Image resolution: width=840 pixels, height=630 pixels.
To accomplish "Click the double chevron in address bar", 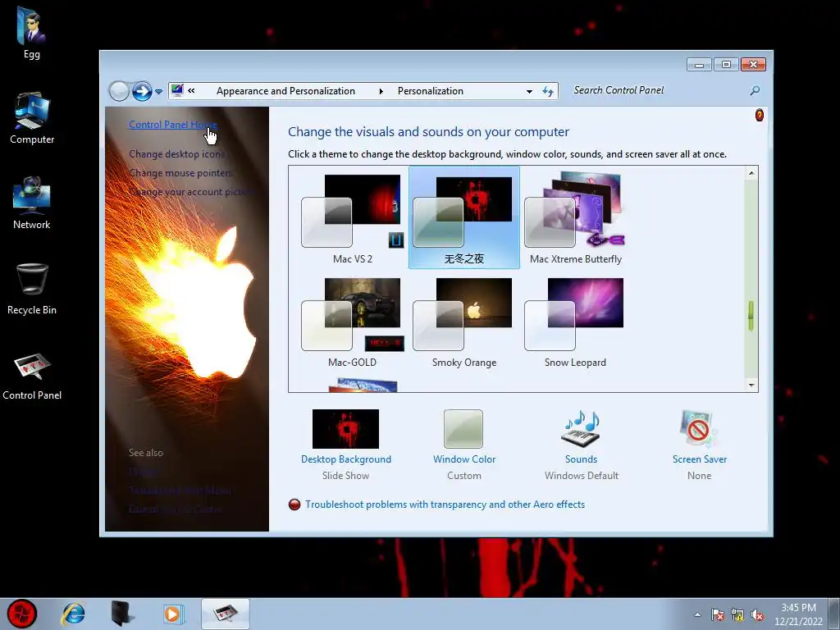I will [191, 90].
